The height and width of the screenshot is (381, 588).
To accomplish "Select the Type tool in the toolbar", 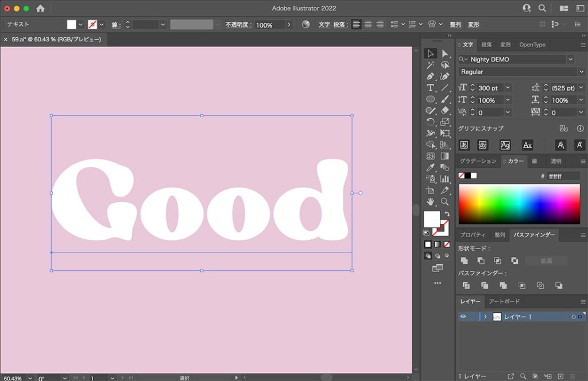I will (x=430, y=88).
